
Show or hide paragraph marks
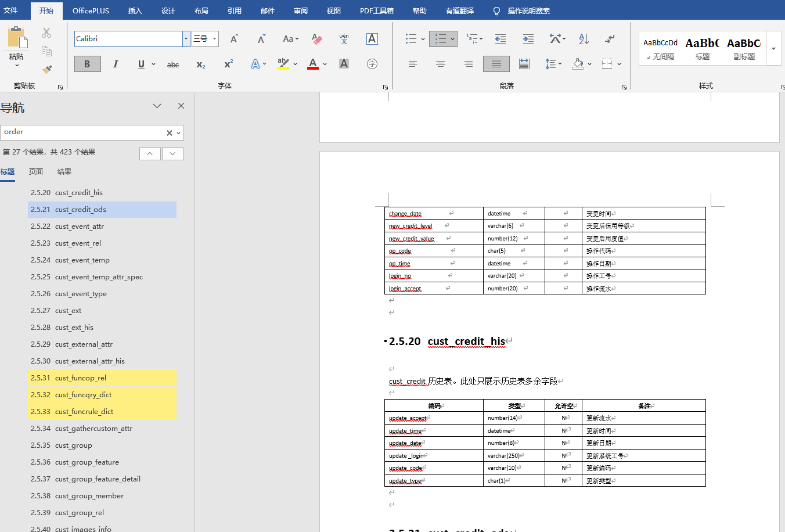point(610,39)
